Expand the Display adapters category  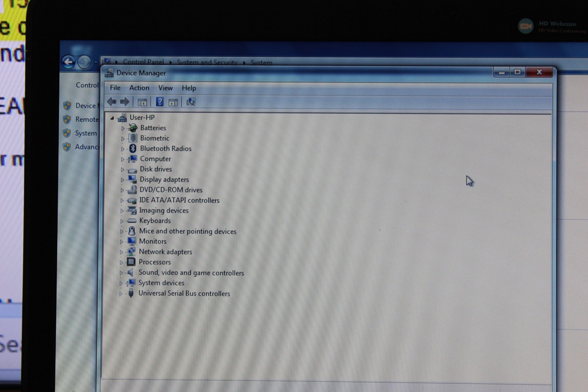pos(122,180)
